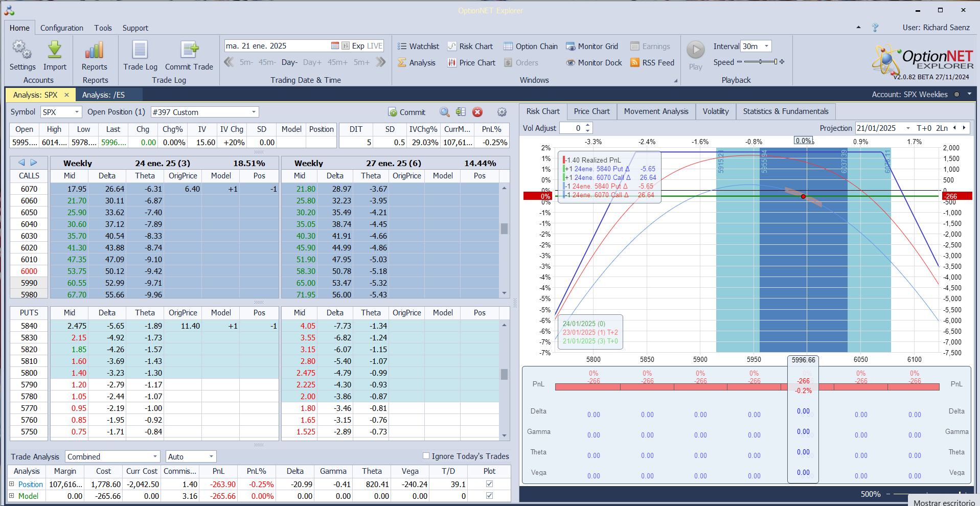Open the Support ribbon tab
Viewport: 980px width, 506px height.
pos(135,28)
